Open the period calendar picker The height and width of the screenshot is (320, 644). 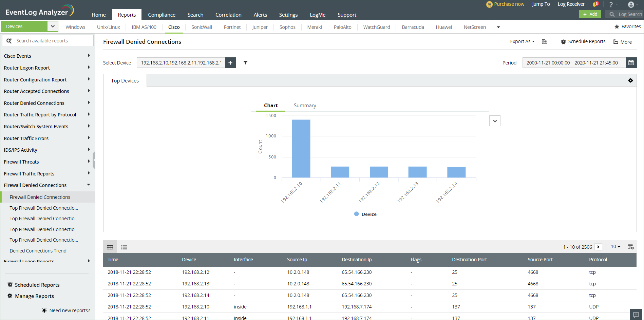(x=631, y=63)
